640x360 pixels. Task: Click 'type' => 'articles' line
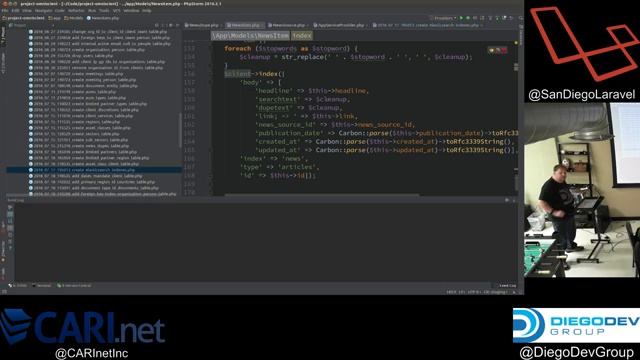280,167
